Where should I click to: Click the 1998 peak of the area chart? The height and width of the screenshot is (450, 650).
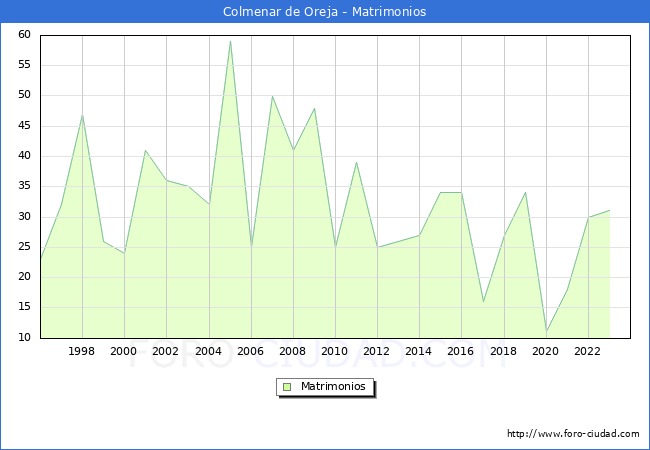pos(82,114)
